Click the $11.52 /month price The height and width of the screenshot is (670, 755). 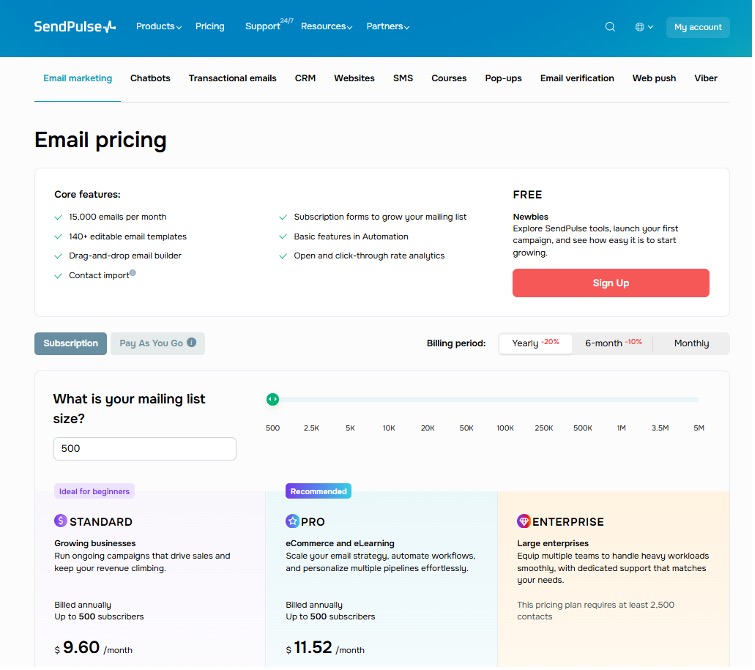(326, 649)
